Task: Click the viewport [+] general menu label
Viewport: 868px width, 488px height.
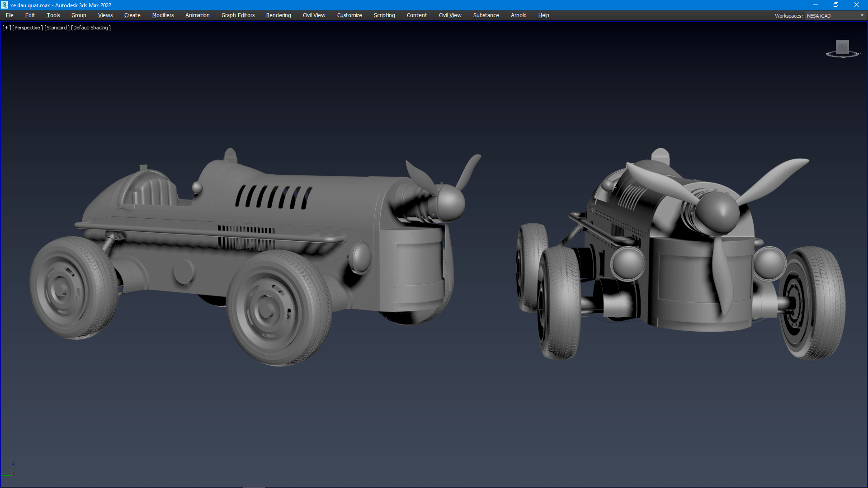Action: click(x=6, y=28)
